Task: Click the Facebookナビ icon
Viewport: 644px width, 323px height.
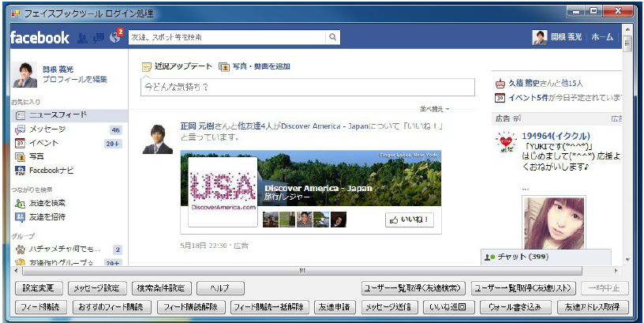Action: pos(21,170)
